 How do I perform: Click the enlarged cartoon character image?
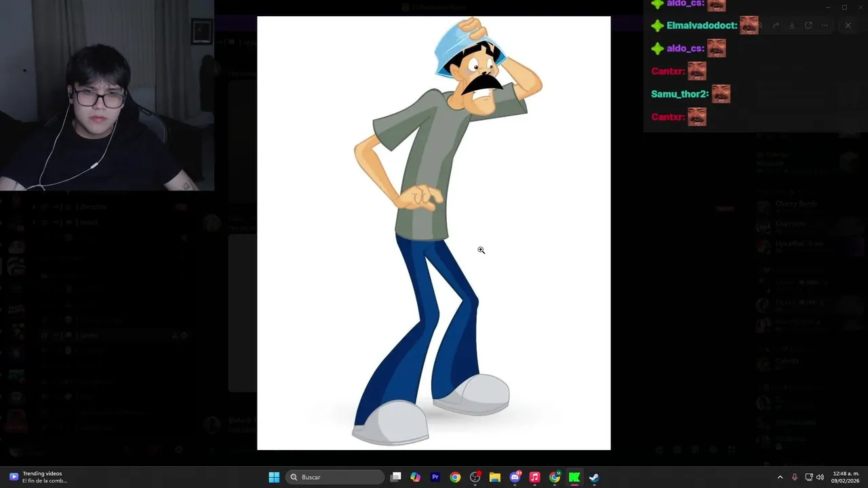[x=434, y=233]
